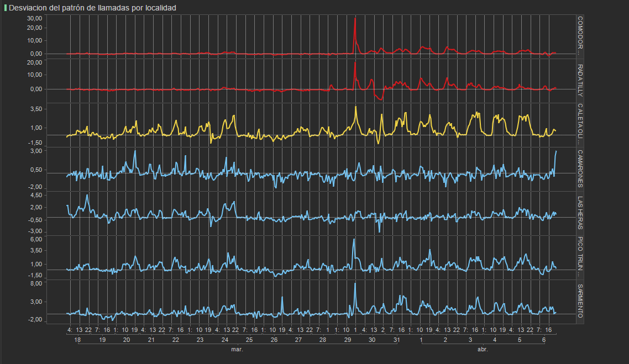The height and width of the screenshot is (364, 629).
Task: Click the April day 6 date label
Action: click(544, 340)
